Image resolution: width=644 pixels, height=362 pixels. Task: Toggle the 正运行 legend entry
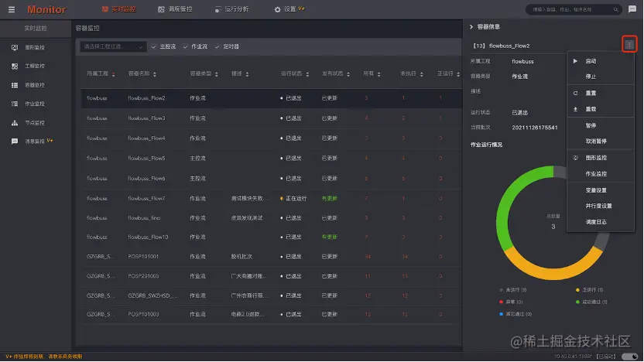589,290
